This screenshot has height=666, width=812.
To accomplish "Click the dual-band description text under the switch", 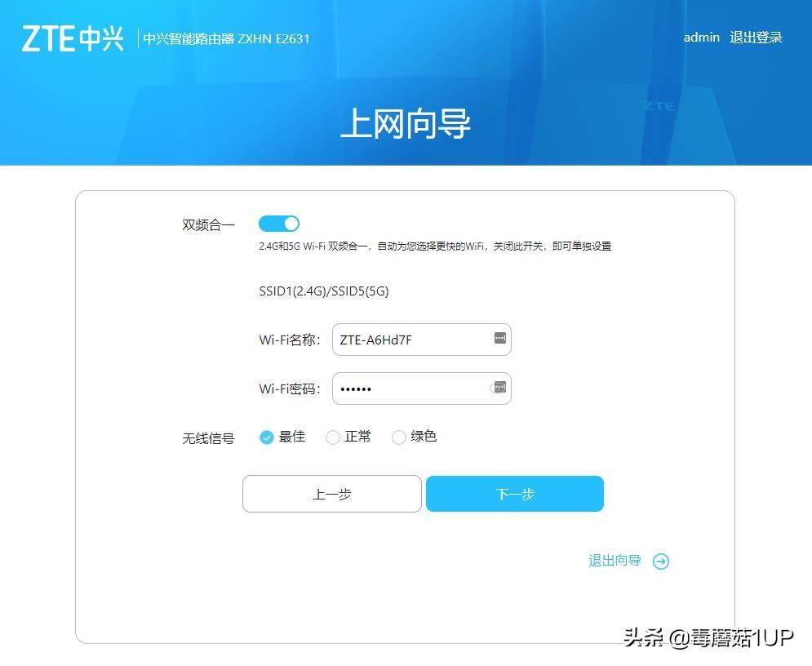I will point(435,246).
